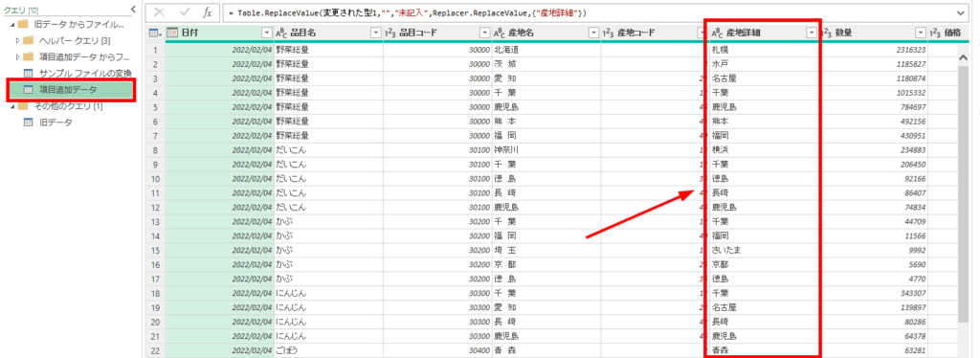Open the filter dropdown for the 産地名 column
Image resolution: width=980 pixels, height=358 pixels.
[593, 34]
